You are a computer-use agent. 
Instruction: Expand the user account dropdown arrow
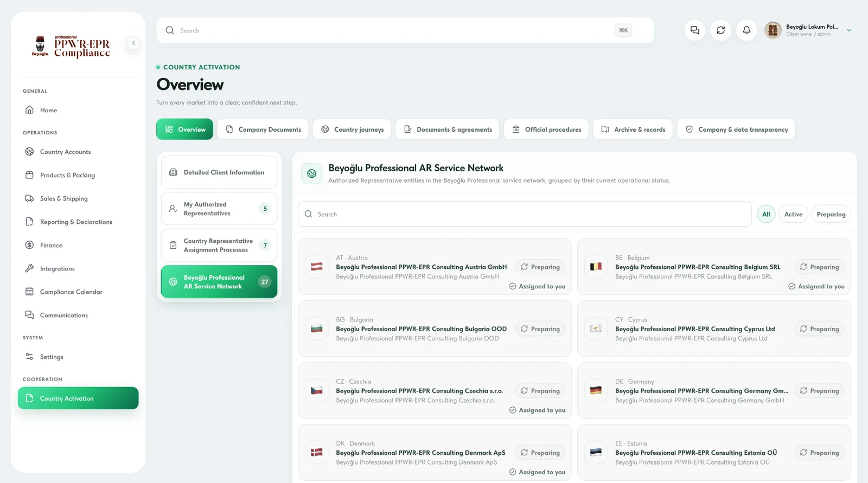click(849, 30)
